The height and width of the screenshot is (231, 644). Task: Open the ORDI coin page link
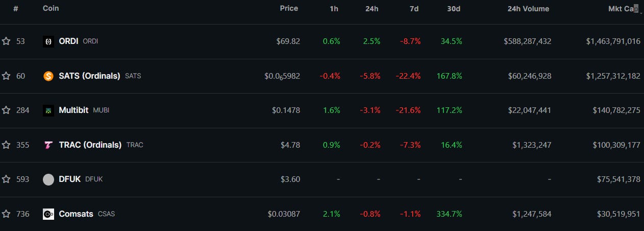click(68, 41)
